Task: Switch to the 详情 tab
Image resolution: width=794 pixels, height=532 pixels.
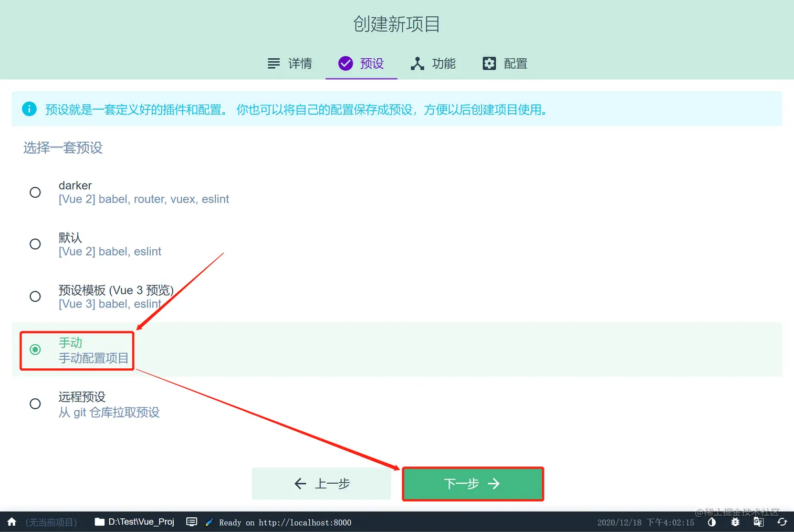Action: coord(289,63)
